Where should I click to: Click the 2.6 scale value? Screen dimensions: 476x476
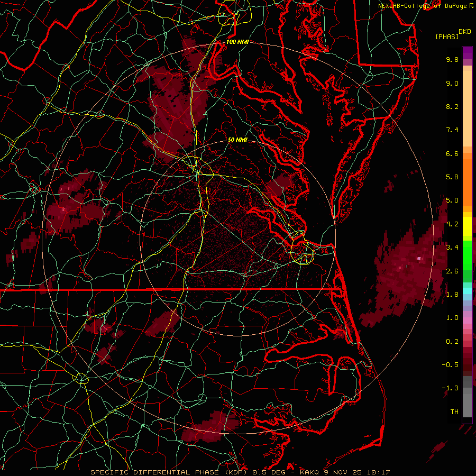(x=452, y=271)
